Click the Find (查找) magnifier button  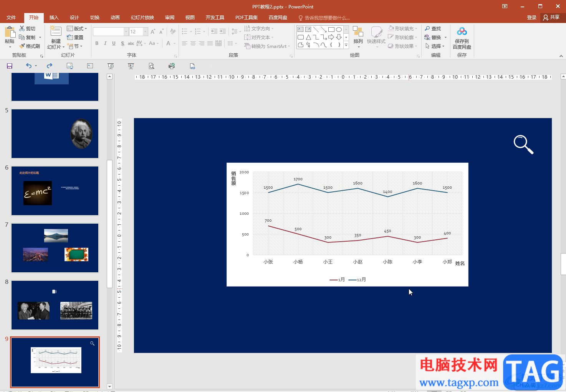tap(433, 28)
